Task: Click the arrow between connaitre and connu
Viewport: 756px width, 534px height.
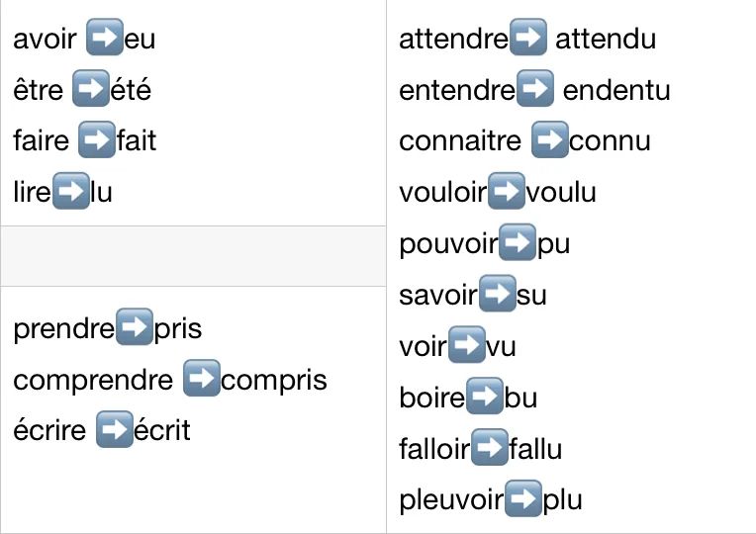Action: (549, 139)
